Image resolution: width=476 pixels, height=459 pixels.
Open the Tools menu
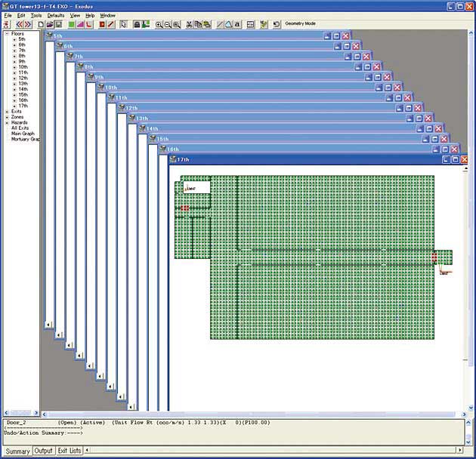tap(36, 15)
